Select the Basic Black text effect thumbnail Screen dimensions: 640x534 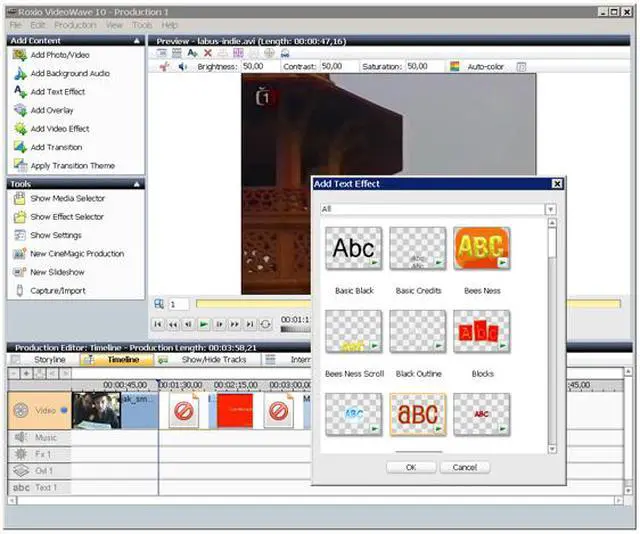(x=353, y=249)
